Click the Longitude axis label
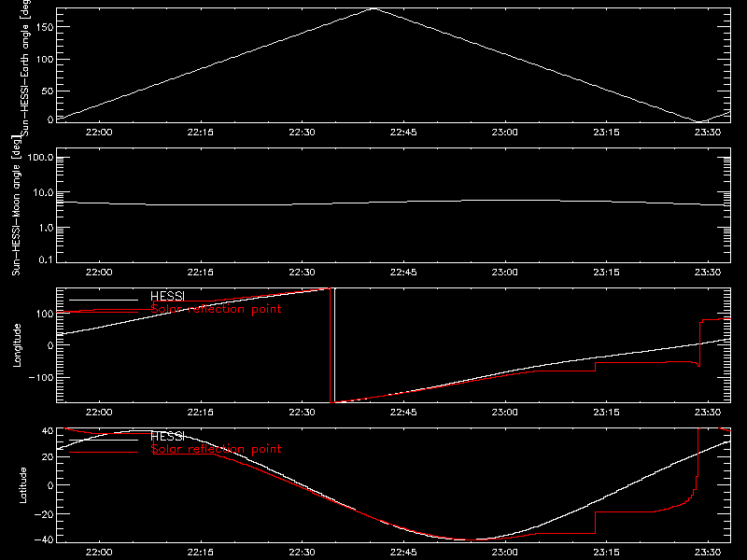 point(17,345)
